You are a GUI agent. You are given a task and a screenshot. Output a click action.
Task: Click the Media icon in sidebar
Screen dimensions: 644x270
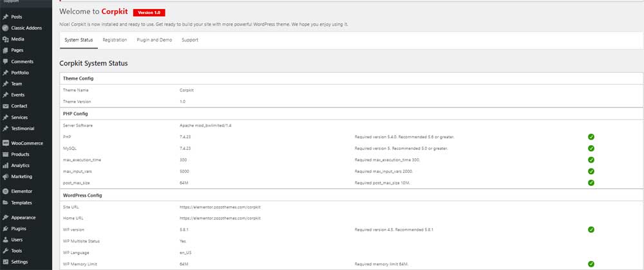(6, 39)
